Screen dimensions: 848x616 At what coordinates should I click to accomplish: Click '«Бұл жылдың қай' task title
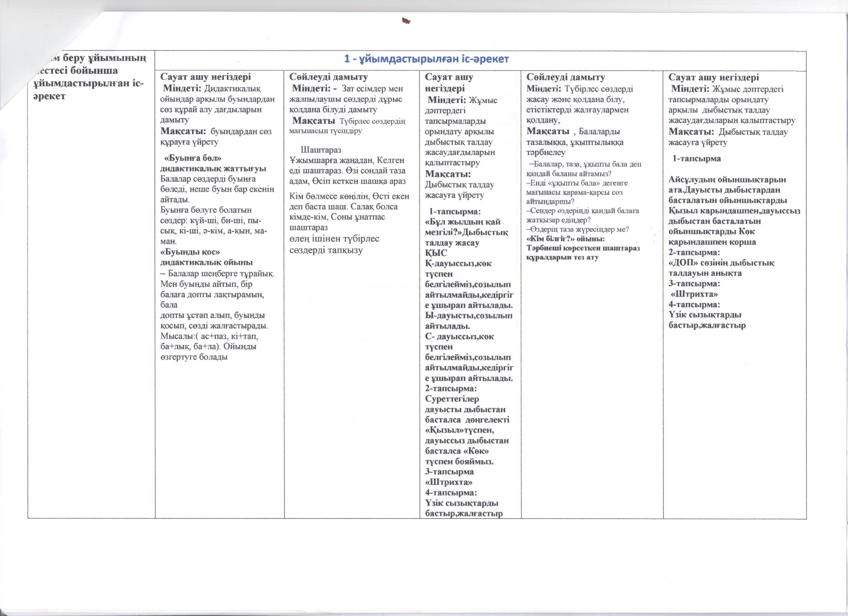462,222
